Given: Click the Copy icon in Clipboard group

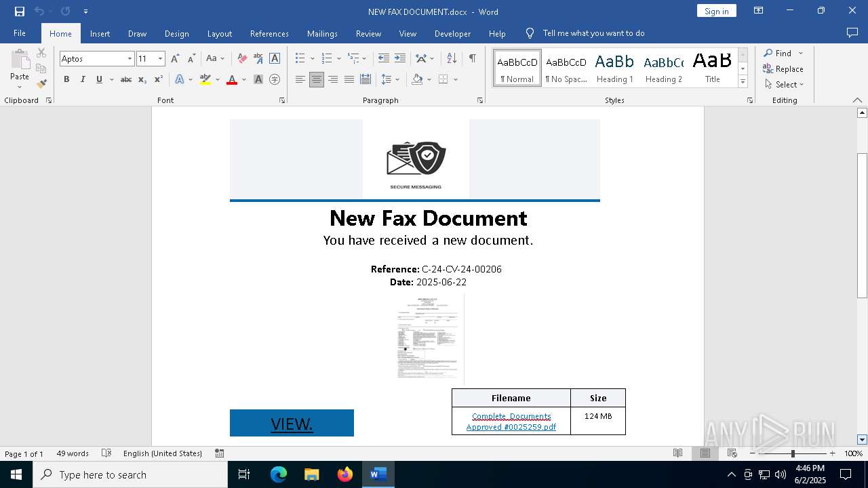Looking at the screenshot, I should point(41,68).
